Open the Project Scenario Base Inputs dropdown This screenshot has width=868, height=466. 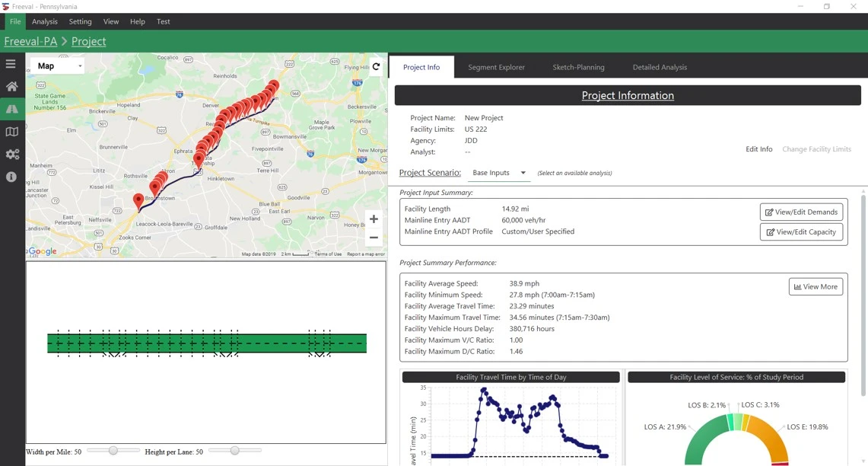(x=499, y=173)
